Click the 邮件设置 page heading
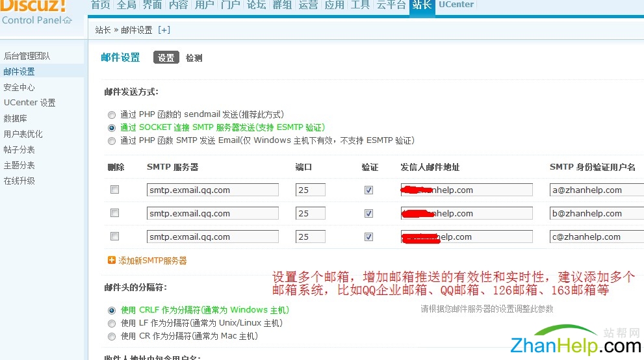The image size is (644, 360). point(120,57)
